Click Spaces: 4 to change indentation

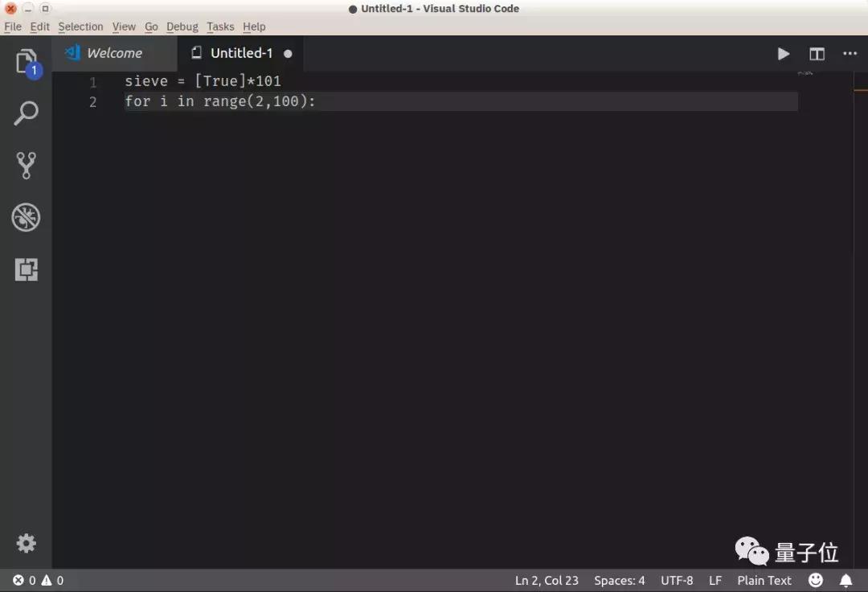[x=619, y=580]
